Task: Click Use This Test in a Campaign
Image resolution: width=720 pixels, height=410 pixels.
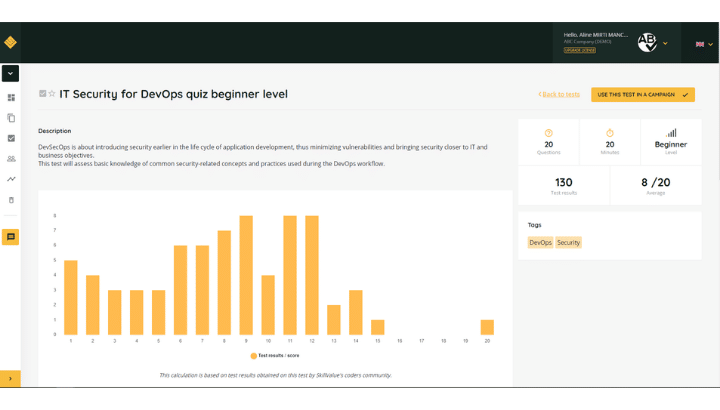Action: (642, 94)
